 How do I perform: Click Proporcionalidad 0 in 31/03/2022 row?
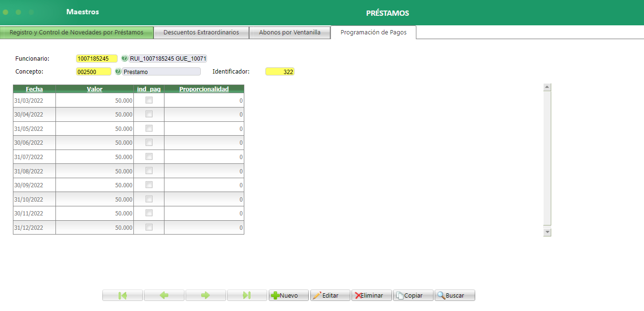(204, 100)
